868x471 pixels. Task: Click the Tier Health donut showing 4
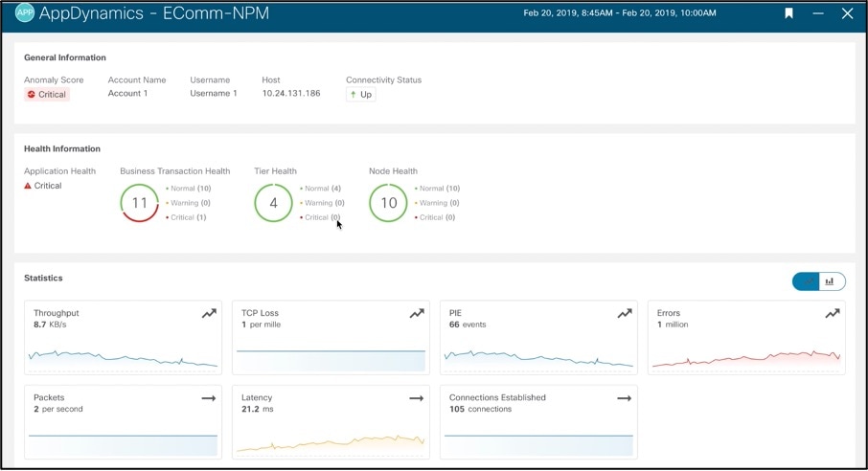[x=273, y=203]
